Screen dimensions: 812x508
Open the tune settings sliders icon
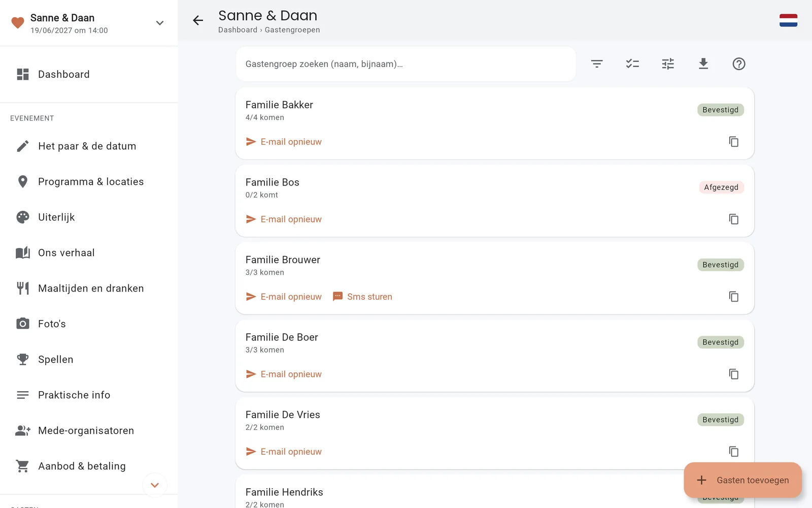(668, 64)
